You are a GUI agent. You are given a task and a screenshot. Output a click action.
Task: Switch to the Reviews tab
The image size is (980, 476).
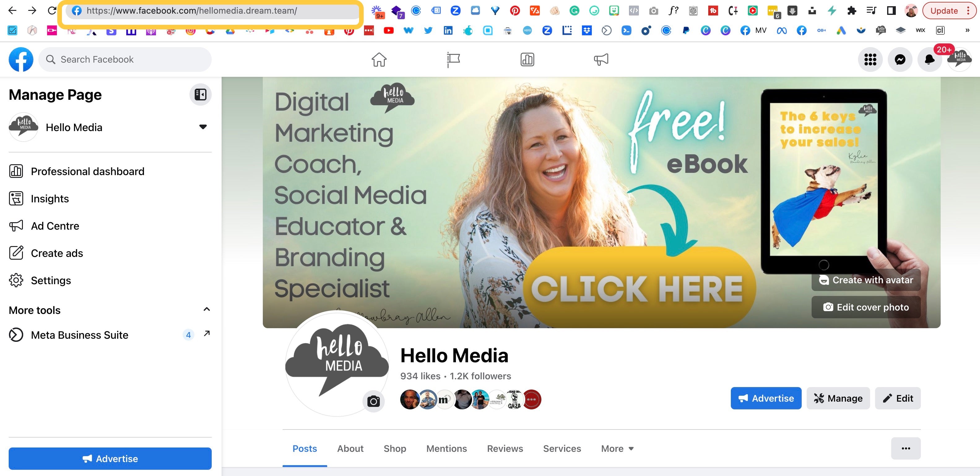[x=505, y=448]
